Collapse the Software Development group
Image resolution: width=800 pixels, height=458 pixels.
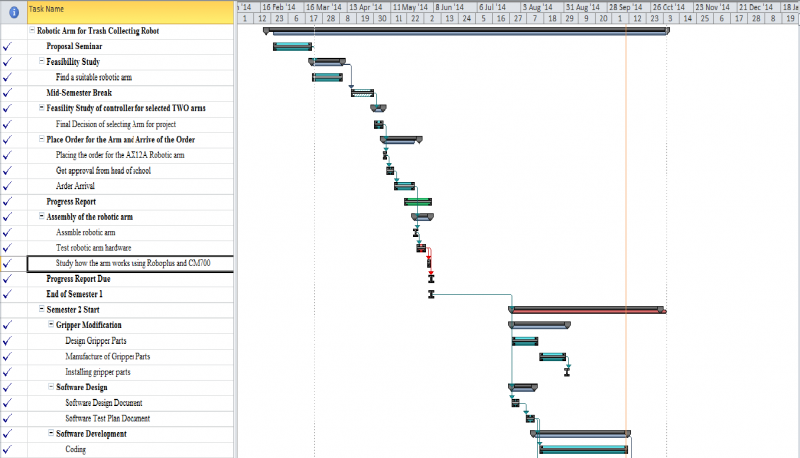pyautogui.click(x=51, y=434)
